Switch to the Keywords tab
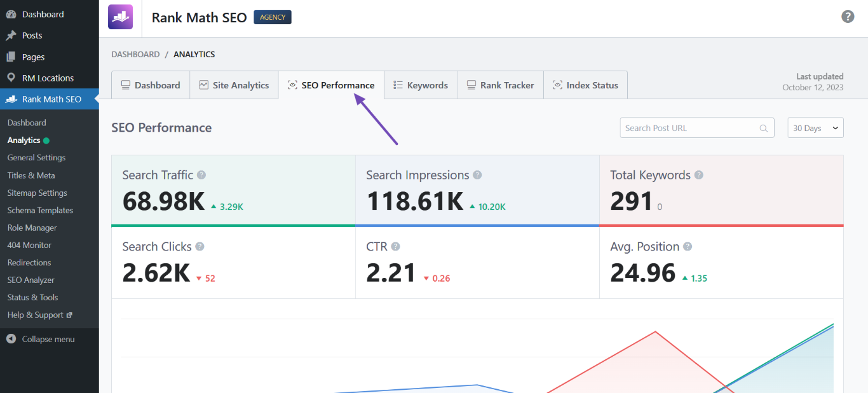 (421, 85)
